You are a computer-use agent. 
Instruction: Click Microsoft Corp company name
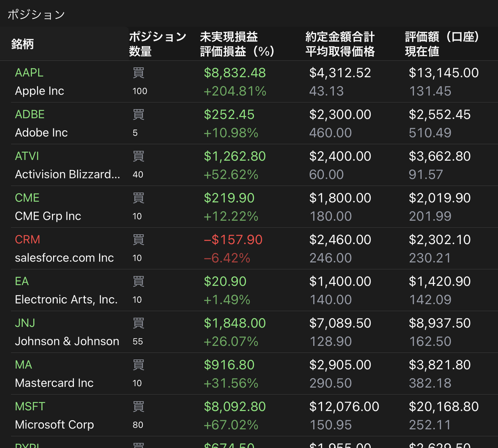coord(54,425)
